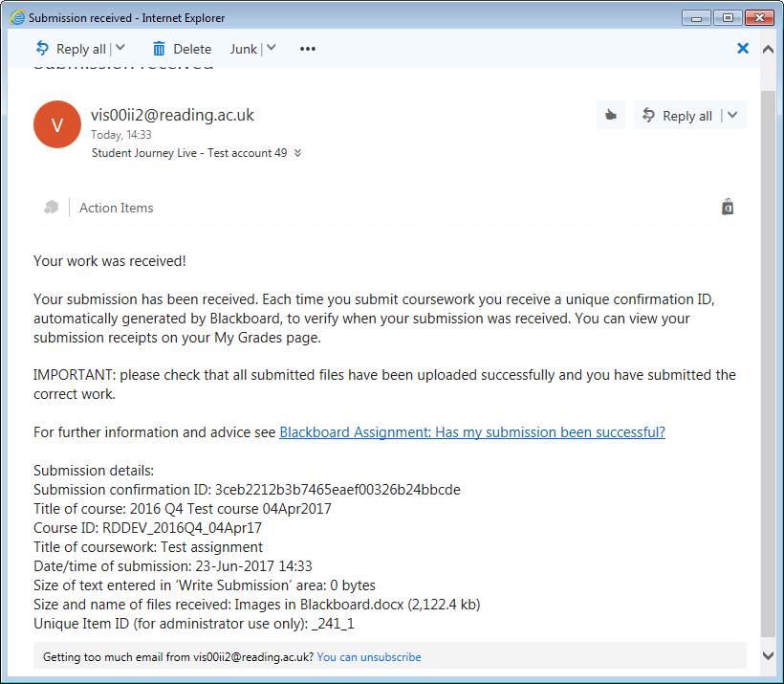
Task: Click Reply all in the top toolbar
Action: coord(71,49)
